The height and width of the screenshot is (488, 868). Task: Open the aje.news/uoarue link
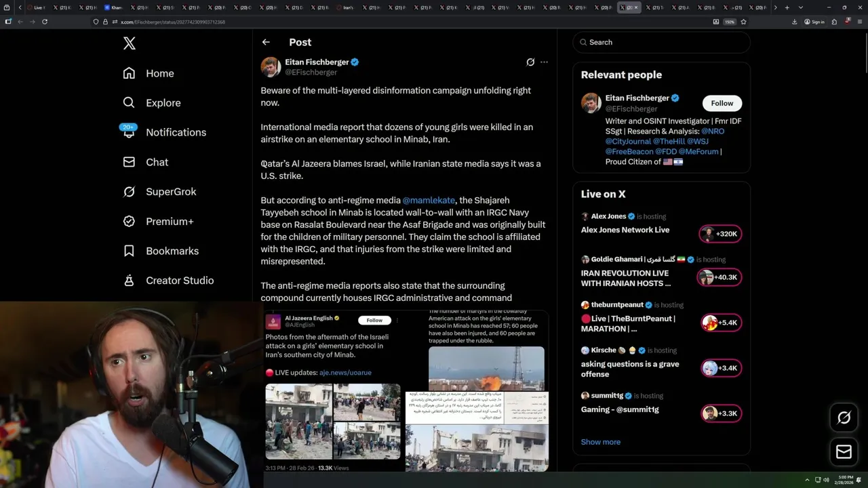345,372
